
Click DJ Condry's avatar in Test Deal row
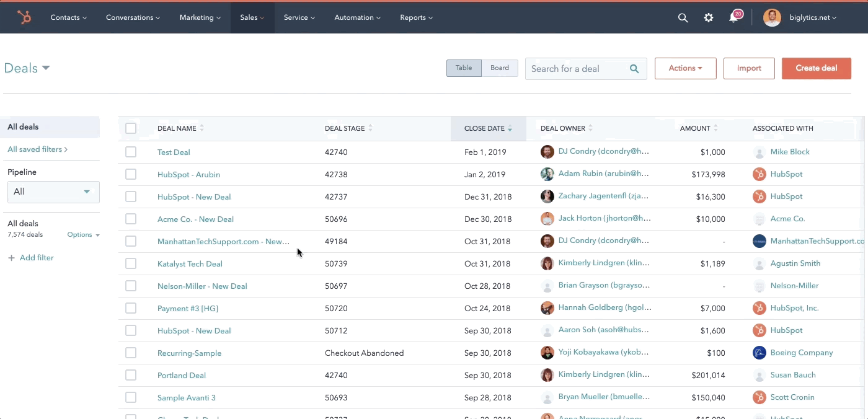point(547,152)
